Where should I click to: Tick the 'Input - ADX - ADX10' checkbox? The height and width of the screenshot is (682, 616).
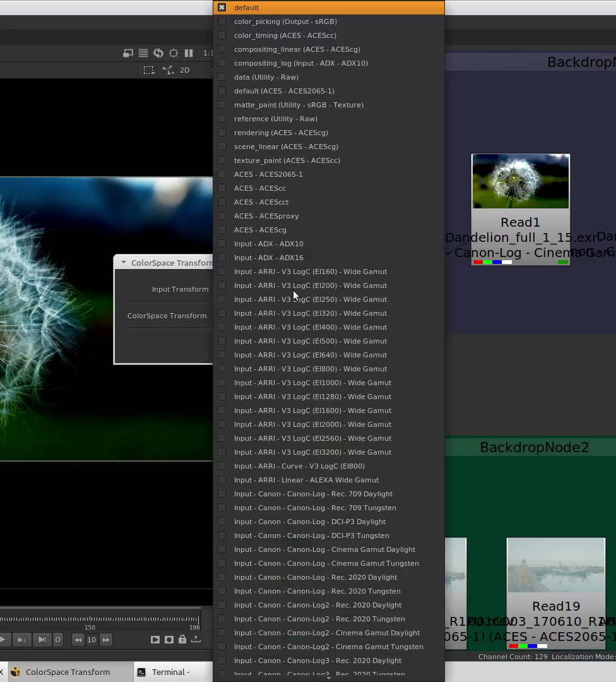pyautogui.click(x=222, y=244)
